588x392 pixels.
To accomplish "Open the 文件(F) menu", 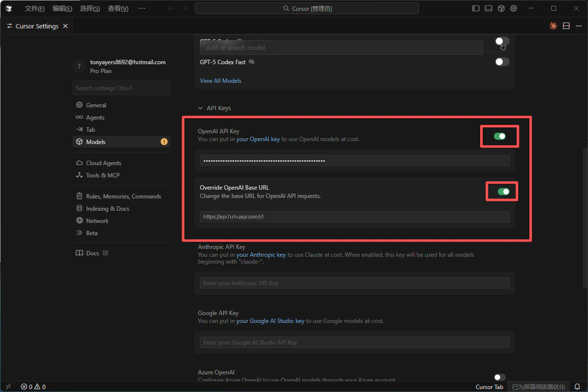I will pyautogui.click(x=34, y=8).
